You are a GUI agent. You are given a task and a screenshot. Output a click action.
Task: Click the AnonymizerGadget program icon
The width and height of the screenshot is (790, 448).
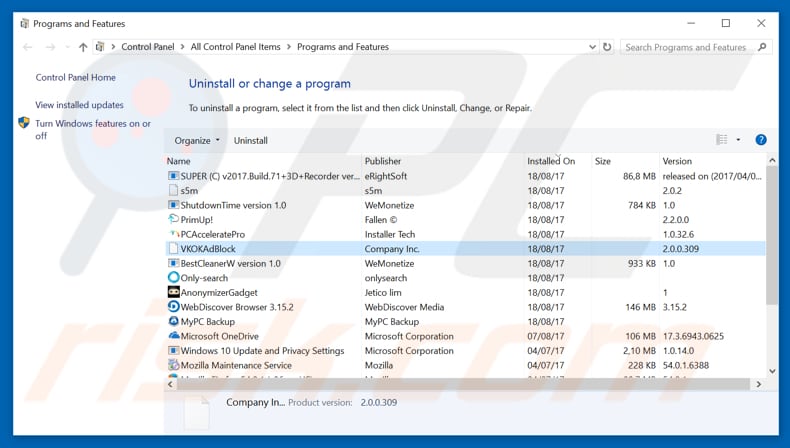(x=173, y=292)
